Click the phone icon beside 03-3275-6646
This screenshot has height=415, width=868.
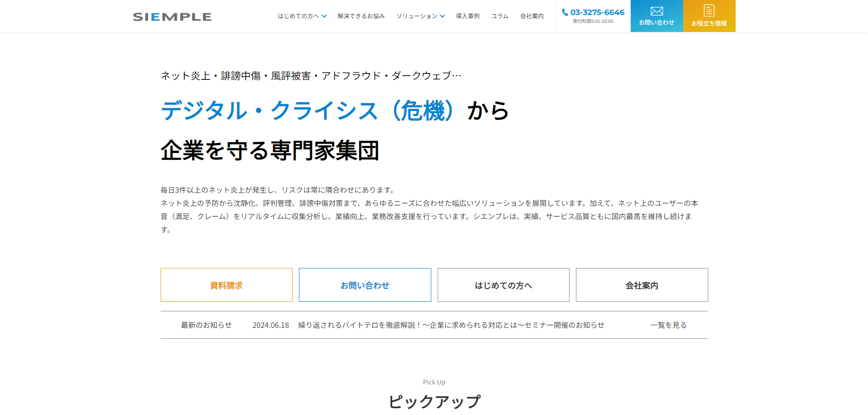pyautogui.click(x=565, y=12)
